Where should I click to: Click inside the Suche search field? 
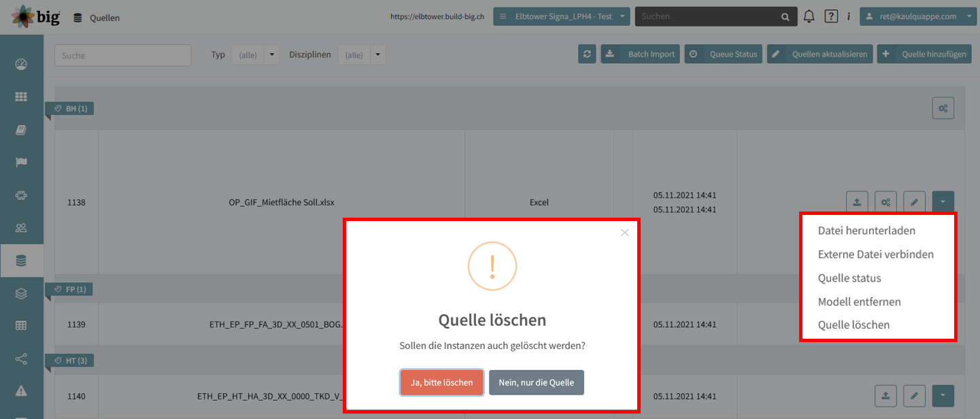click(122, 54)
